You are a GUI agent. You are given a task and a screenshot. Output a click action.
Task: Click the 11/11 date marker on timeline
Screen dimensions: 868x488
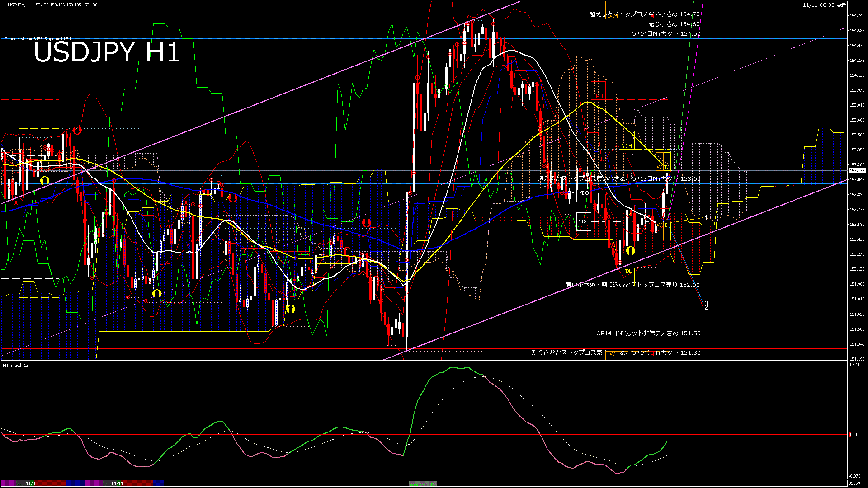point(117,483)
